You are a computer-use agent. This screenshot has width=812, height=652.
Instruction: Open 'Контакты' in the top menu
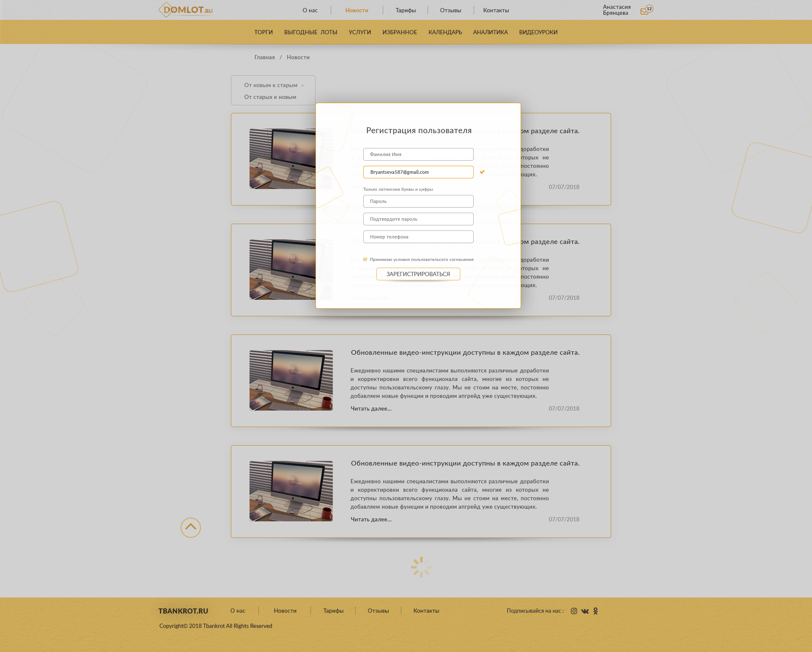(496, 10)
